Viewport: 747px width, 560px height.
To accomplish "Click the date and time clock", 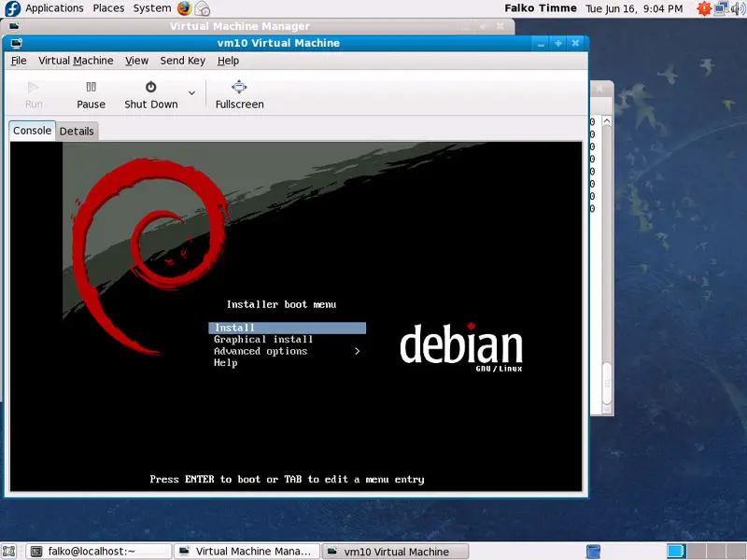I will tap(634, 8).
